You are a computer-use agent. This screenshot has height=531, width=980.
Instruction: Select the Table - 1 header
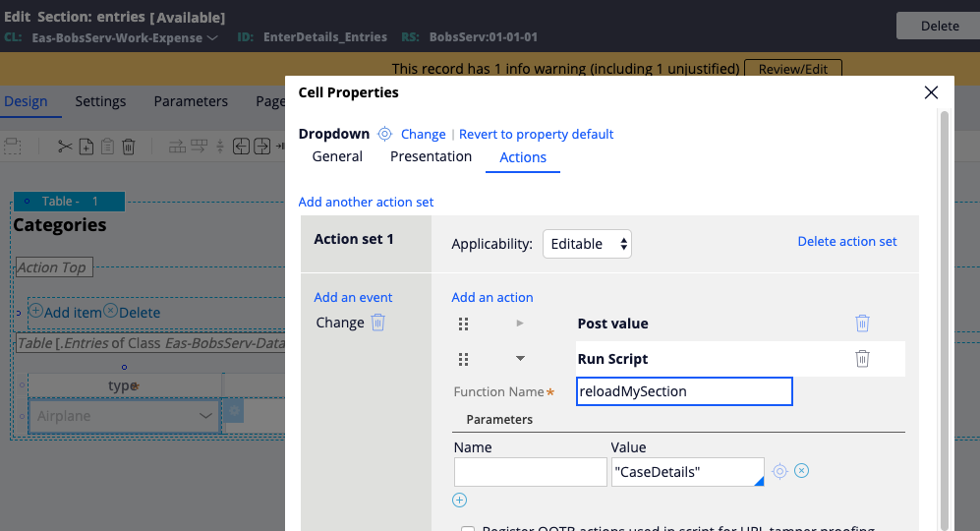point(70,202)
